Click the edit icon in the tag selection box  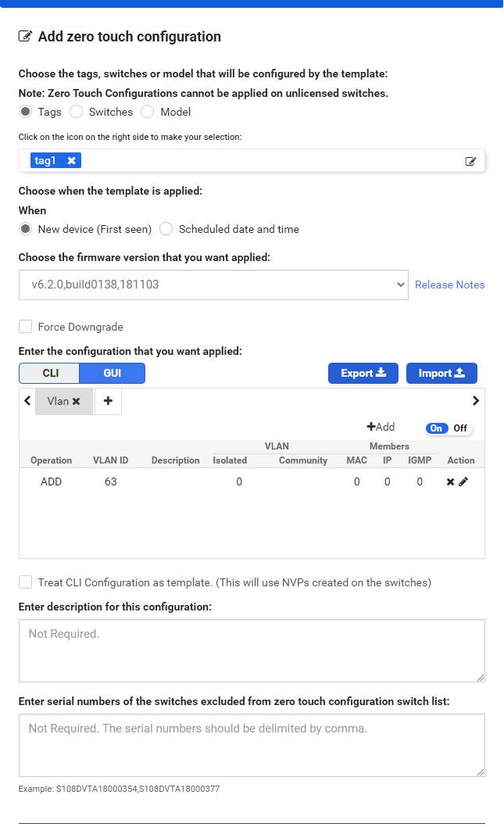[470, 161]
